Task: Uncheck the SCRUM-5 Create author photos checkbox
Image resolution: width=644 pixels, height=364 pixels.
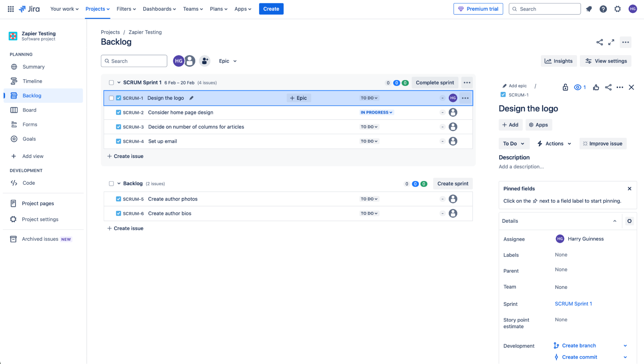Action: coord(119,199)
